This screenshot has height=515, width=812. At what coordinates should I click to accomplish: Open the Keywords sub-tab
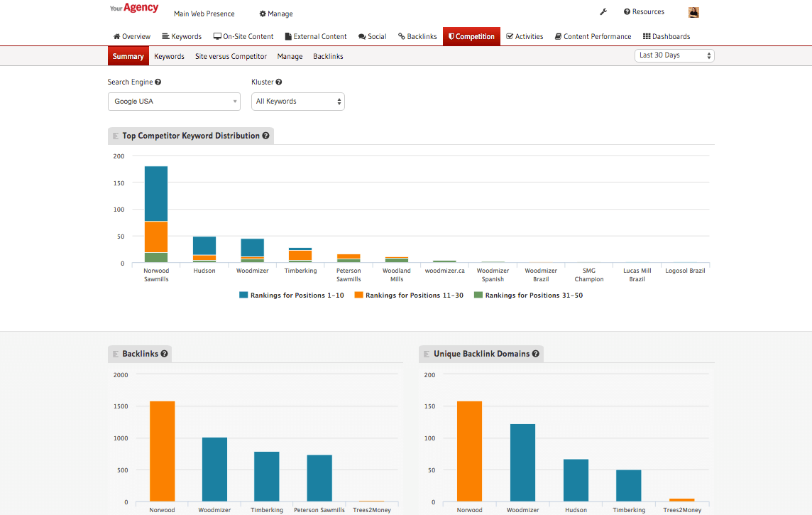[170, 56]
